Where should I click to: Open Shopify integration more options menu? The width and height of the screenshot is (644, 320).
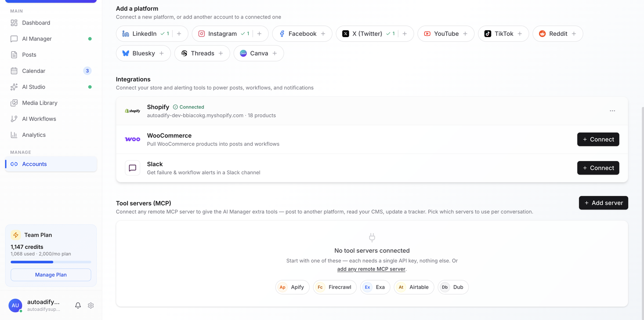pyautogui.click(x=612, y=111)
